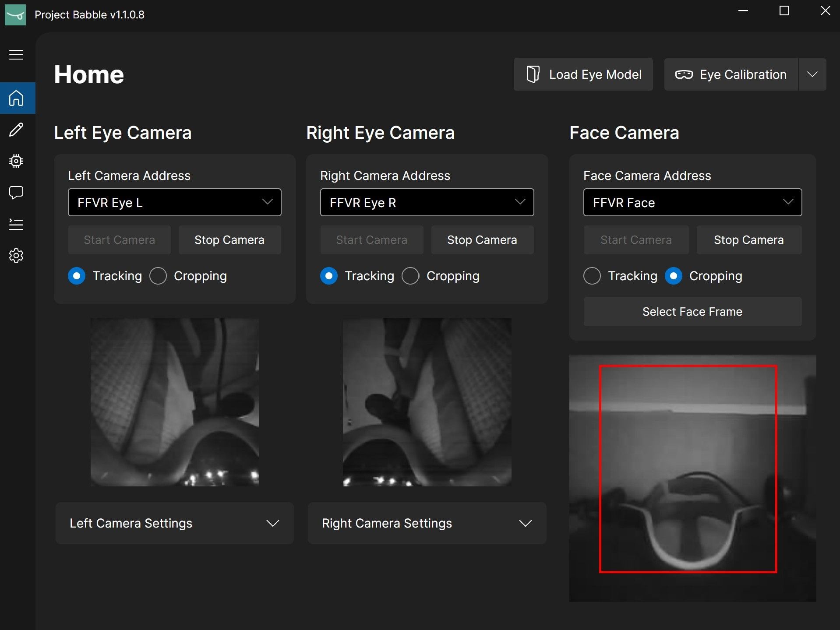Expand Right Camera Settings
The width and height of the screenshot is (840, 630).
[427, 523]
